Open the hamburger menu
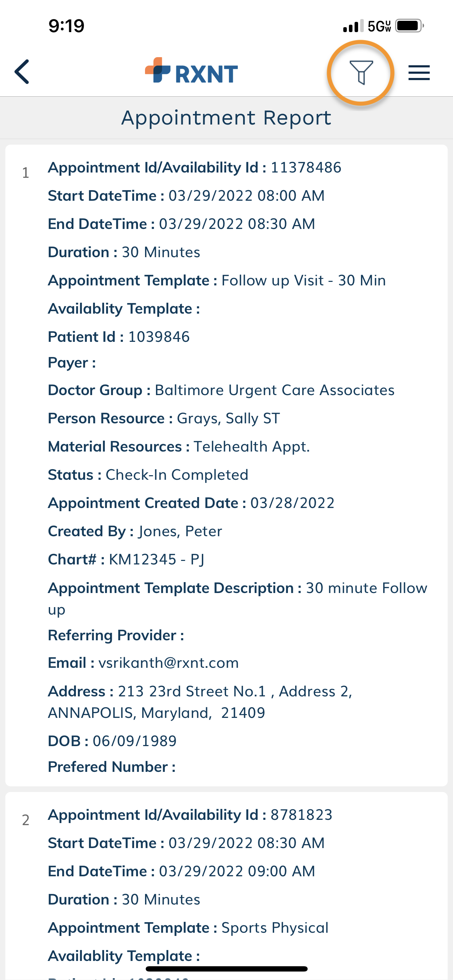 coord(419,73)
